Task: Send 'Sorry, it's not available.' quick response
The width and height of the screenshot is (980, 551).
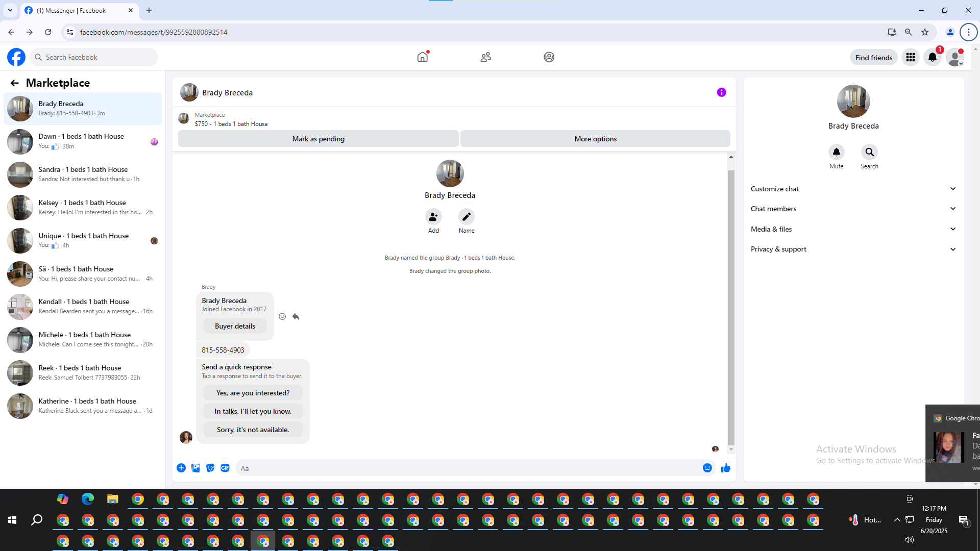Action: pyautogui.click(x=253, y=430)
